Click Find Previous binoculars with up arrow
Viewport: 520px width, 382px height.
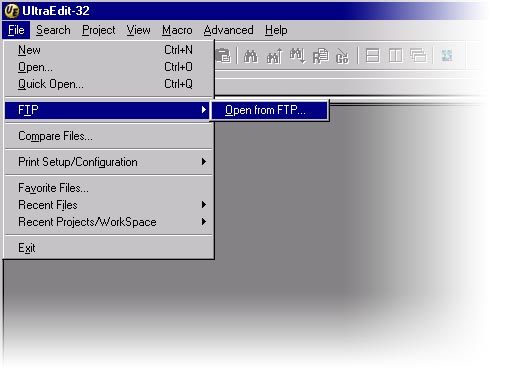(x=275, y=56)
